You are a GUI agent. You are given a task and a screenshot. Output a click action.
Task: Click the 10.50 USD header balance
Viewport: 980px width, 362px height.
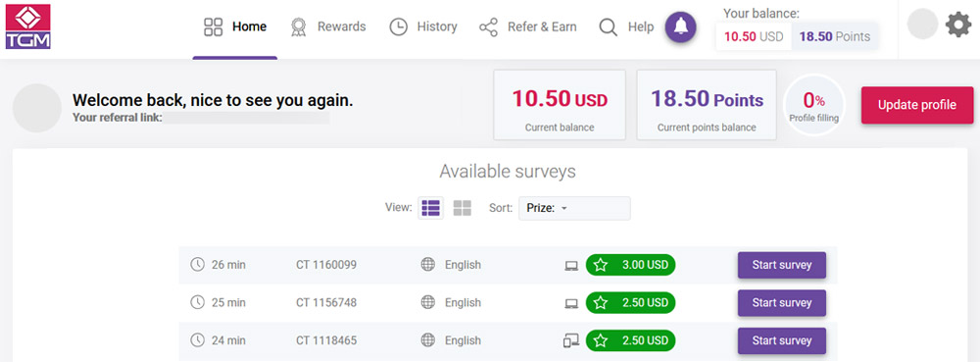(754, 36)
